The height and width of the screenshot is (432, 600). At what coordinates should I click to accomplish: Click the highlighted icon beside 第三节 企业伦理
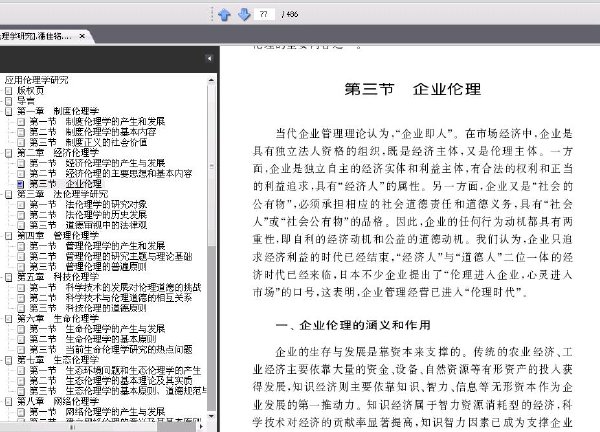point(21,184)
